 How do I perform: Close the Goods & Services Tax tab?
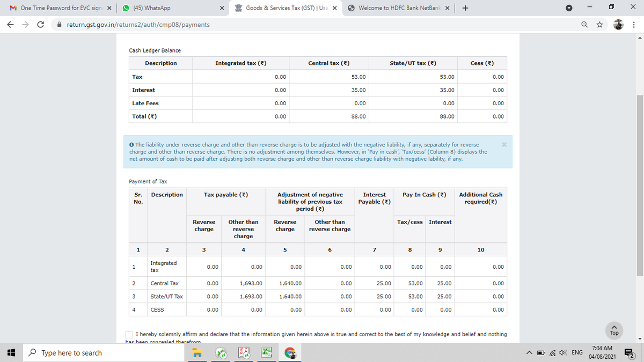tap(334, 8)
